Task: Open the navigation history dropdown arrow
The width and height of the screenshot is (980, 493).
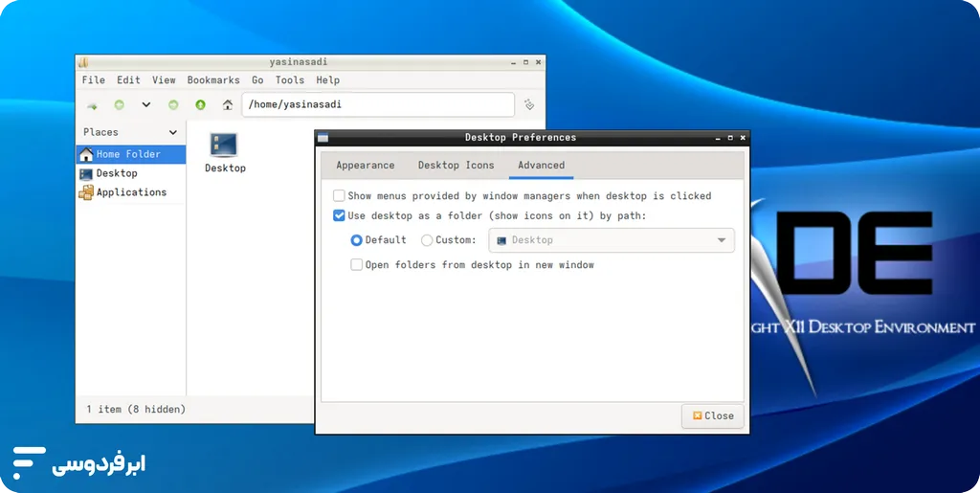Action: tap(146, 105)
